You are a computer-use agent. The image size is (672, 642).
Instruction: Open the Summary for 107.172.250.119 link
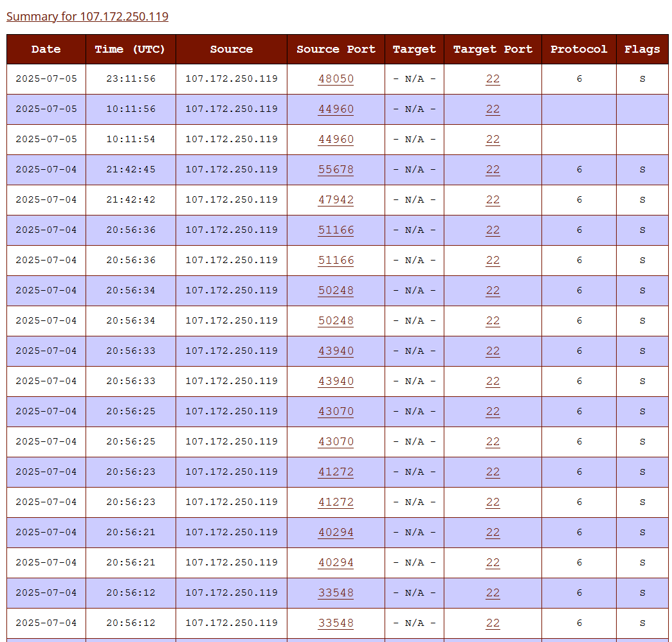coord(87,16)
